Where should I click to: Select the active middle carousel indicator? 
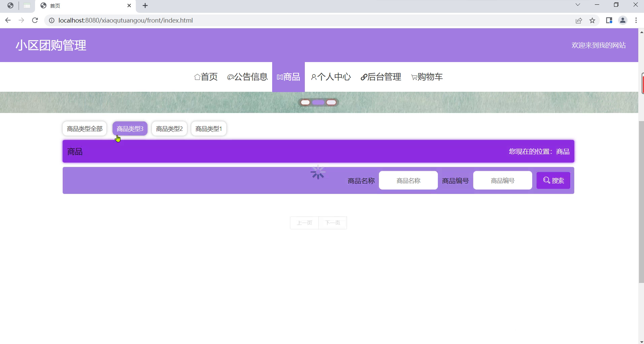tap(318, 103)
